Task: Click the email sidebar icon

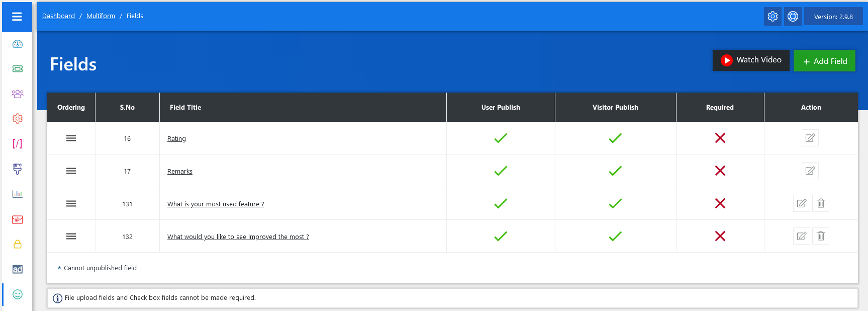Action: coord(18,219)
